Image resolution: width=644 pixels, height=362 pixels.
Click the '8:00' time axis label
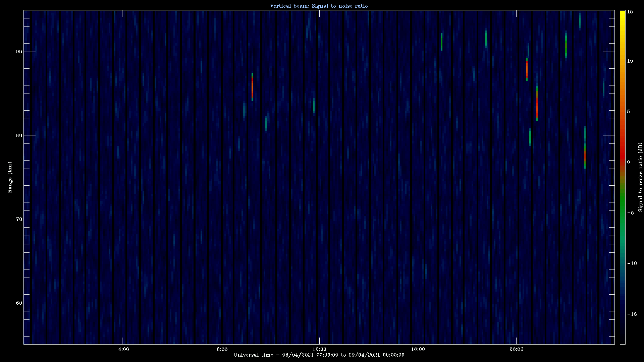222,349
